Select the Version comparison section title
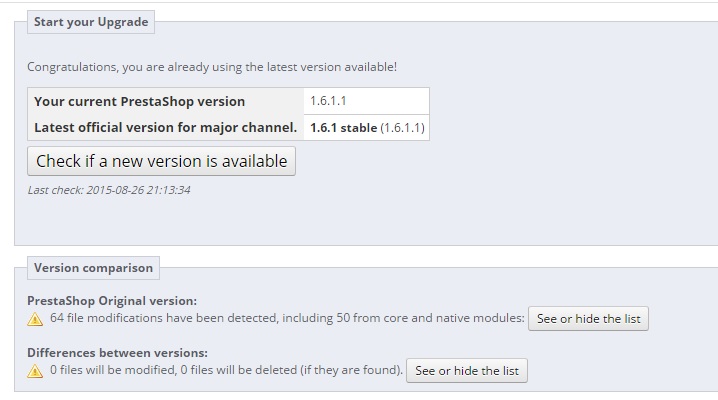718x400 pixels. [x=93, y=268]
